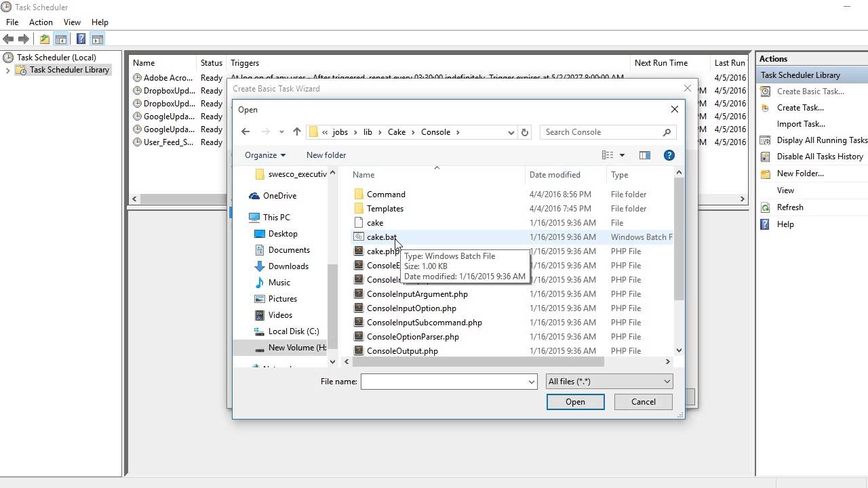Screen dimensions: 868x488
Task: Open the recent locations dropdown arrow
Action: [x=281, y=132]
